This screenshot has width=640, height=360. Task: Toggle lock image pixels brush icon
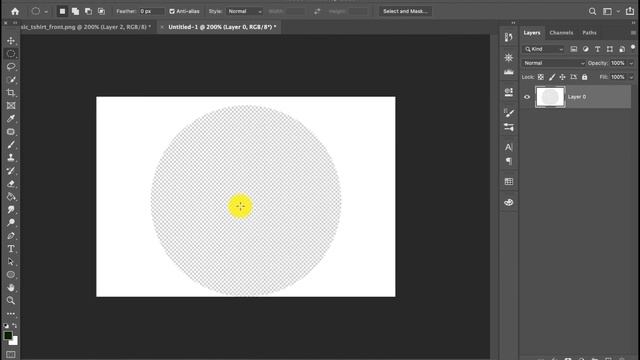552,77
